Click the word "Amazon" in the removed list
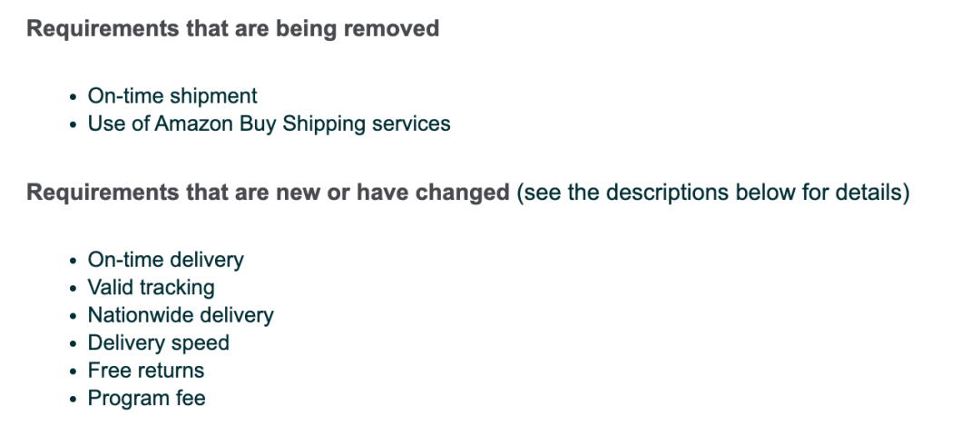The width and height of the screenshot is (980, 426). point(194,124)
